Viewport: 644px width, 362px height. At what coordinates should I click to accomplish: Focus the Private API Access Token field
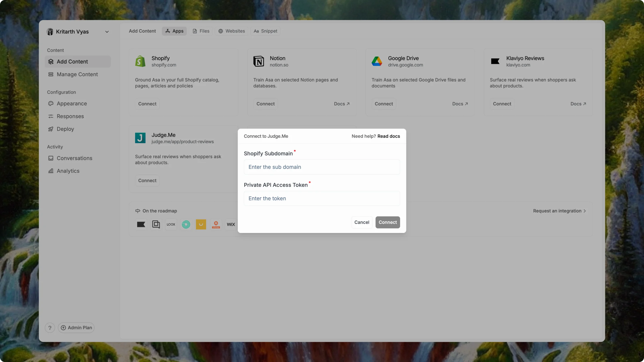click(x=322, y=198)
